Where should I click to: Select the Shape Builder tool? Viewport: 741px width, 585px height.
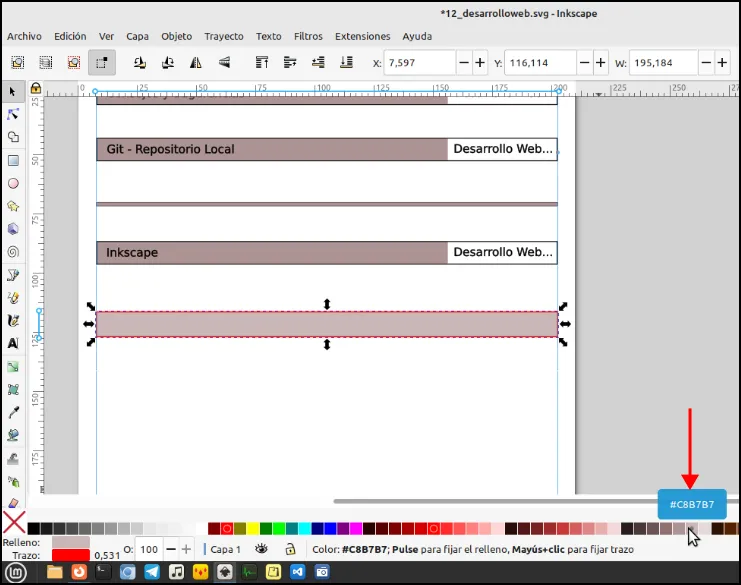(x=13, y=138)
